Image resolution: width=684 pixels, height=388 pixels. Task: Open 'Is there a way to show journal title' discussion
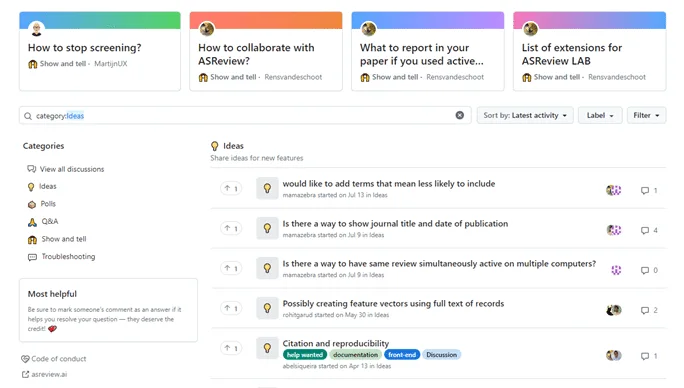tap(395, 223)
